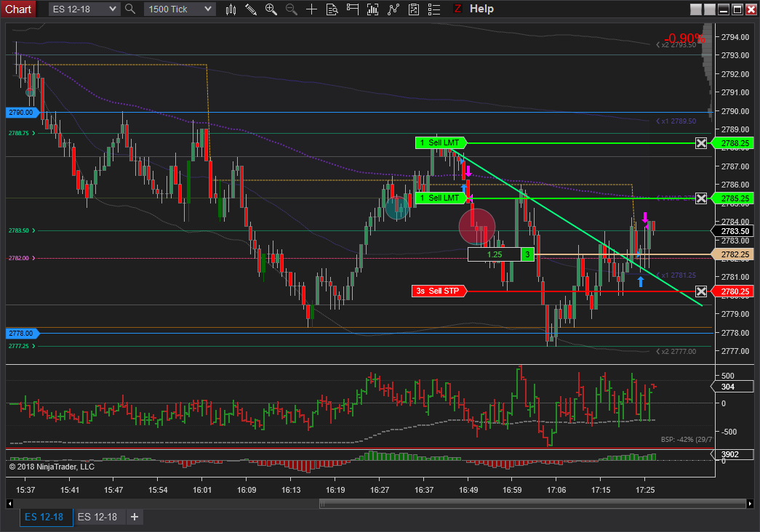
Task: Select the red circle drawing marker
Action: click(x=477, y=227)
